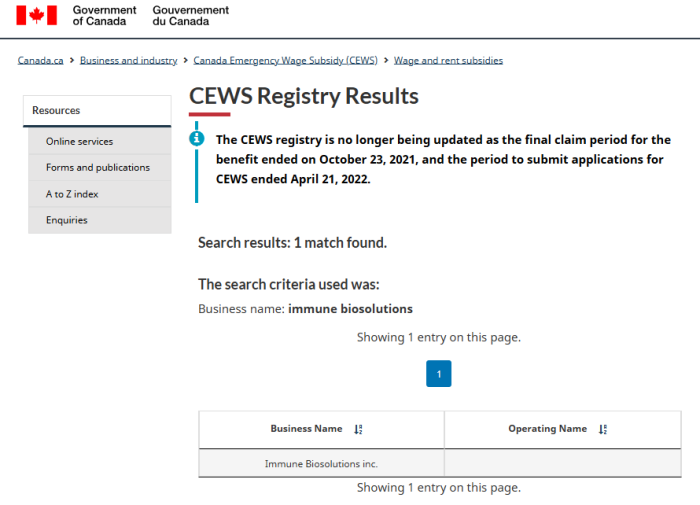Sort by Operating Name column icon

tap(603, 430)
